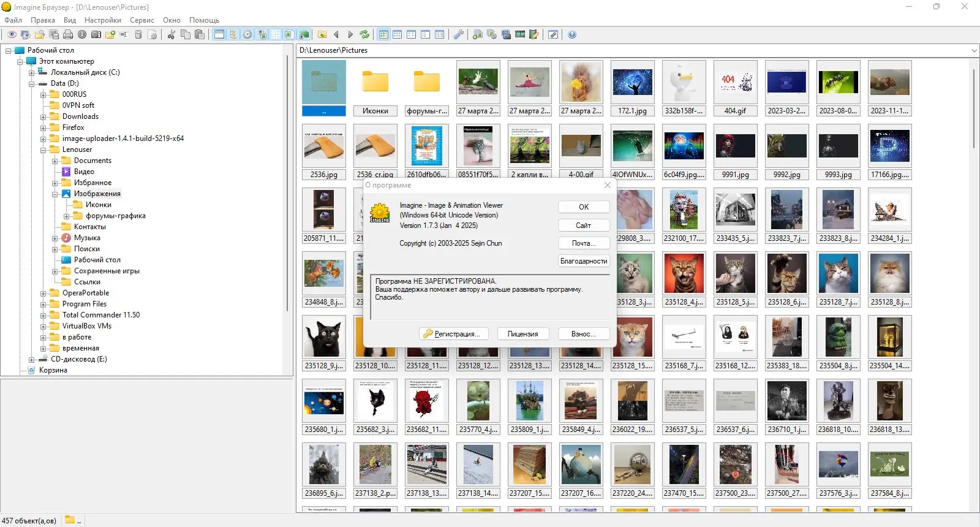Collapse the Lenouser folder node
The image size is (980, 527).
(x=43, y=150)
